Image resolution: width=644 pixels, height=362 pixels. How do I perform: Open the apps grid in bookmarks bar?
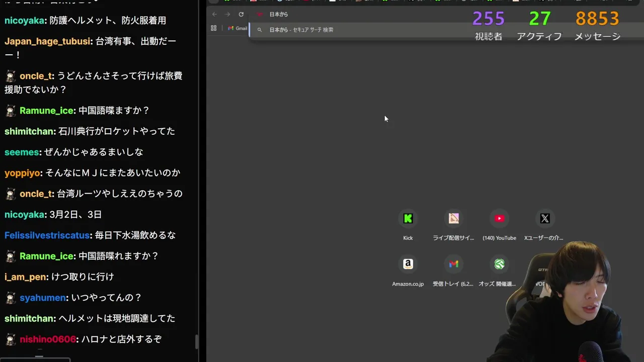[x=214, y=29]
